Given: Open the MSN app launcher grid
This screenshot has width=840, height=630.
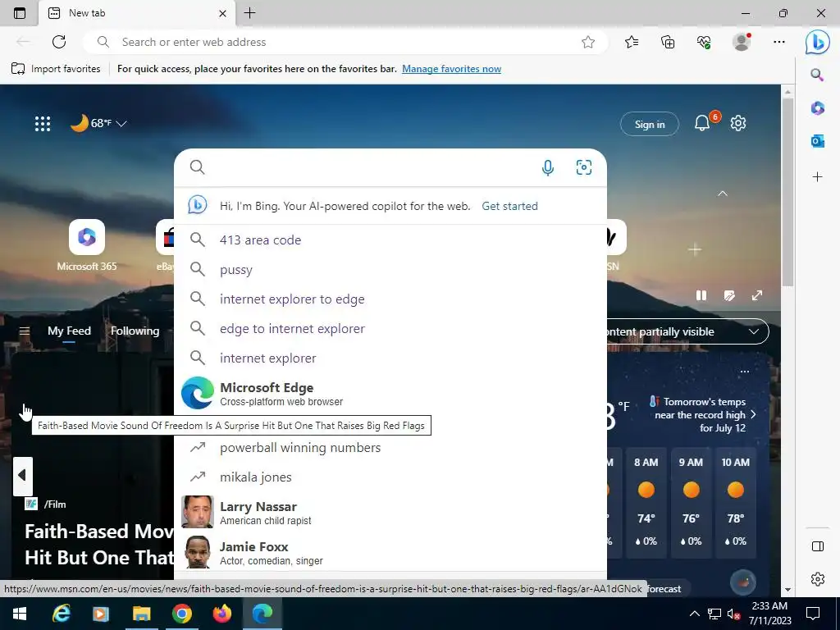Looking at the screenshot, I should pos(43,124).
